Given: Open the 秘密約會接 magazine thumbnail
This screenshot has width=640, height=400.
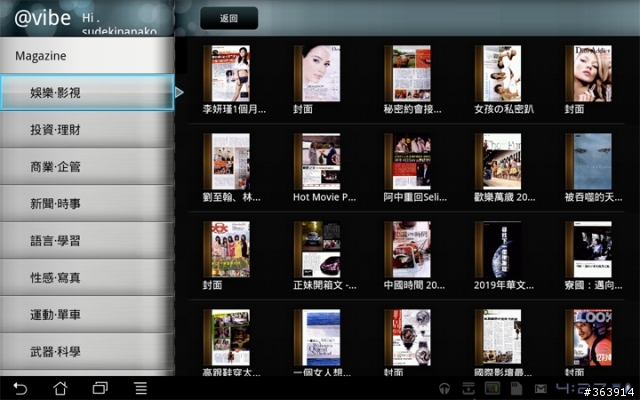Looking at the screenshot, I should (408, 73).
